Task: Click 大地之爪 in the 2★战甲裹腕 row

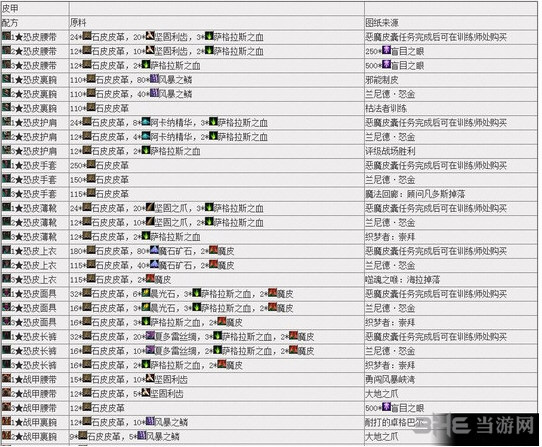Action: pos(382,437)
